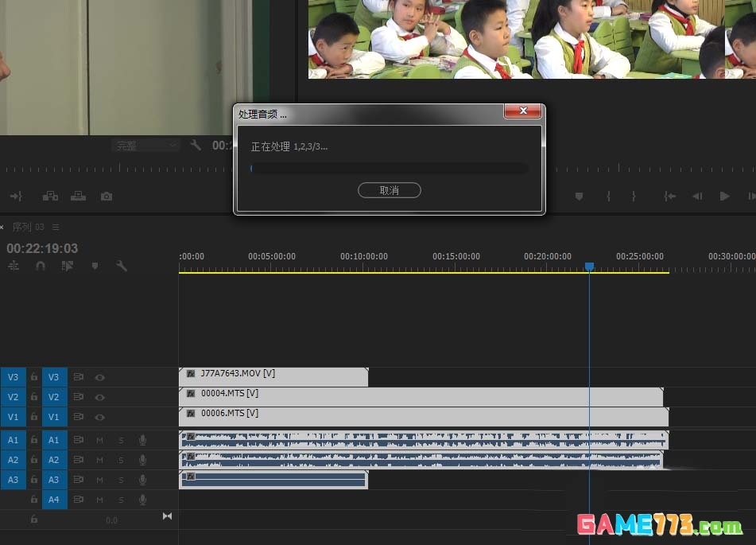Screen dimensions: 756x545
Task: Select clip 00004.MTS [V] on V2
Action: (421, 397)
